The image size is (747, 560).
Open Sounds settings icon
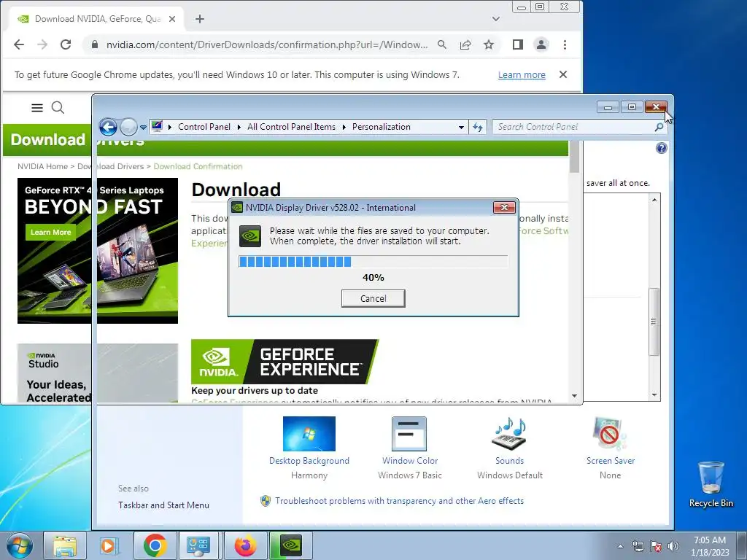[509, 435]
